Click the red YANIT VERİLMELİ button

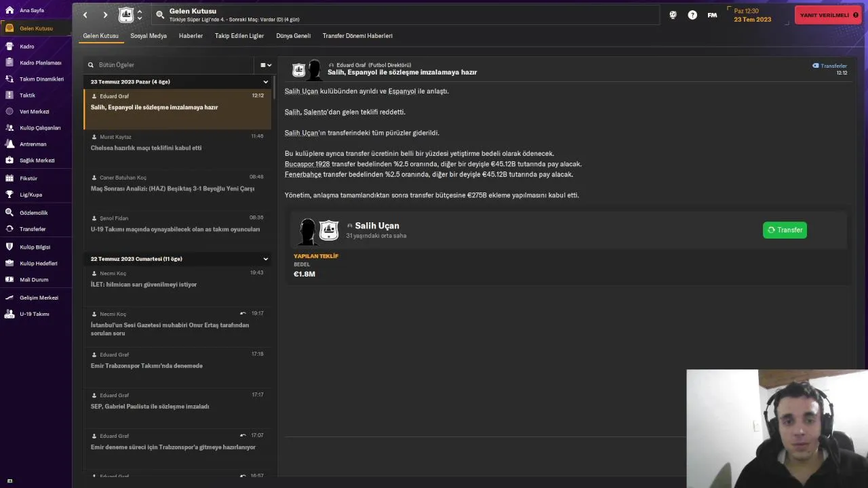pyautogui.click(x=827, y=15)
